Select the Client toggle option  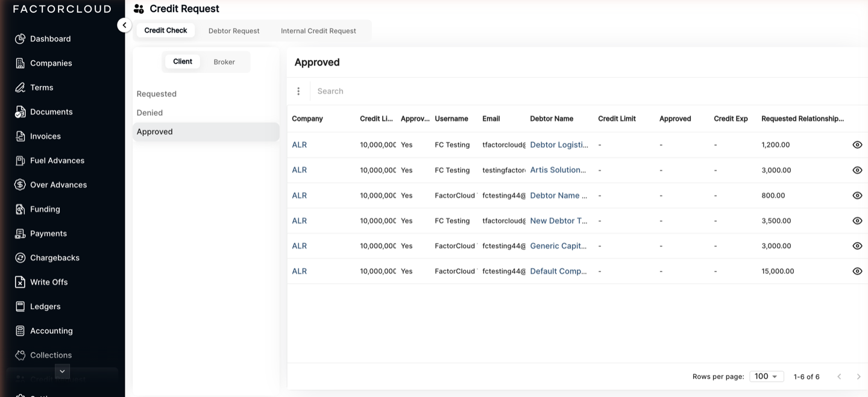183,61
